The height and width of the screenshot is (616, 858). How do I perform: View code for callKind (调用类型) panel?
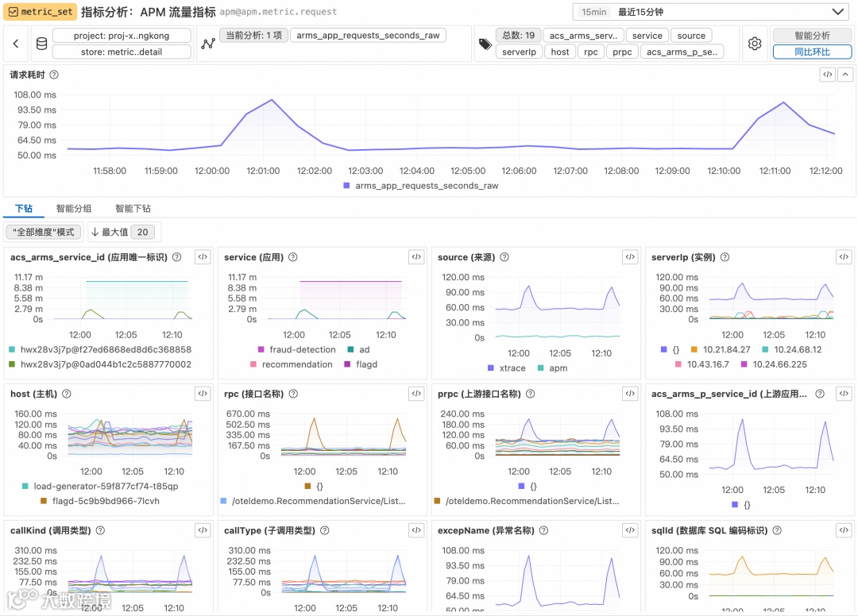point(203,530)
